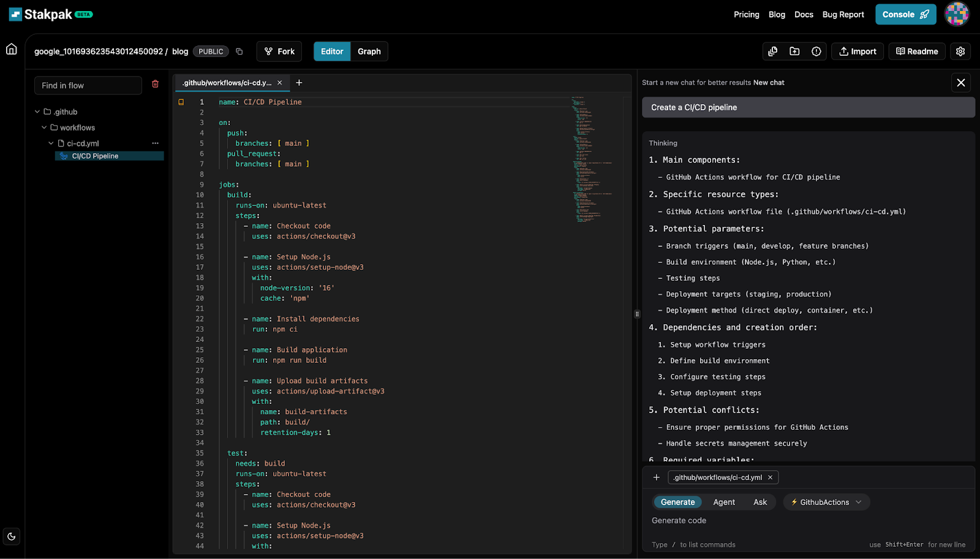
Task: Collapse the .github folder
Action: [37, 112]
